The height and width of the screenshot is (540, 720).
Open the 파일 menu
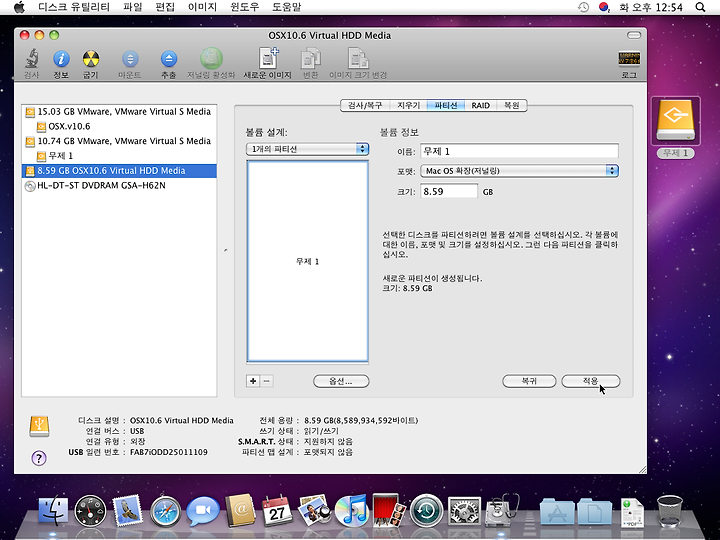133,7
